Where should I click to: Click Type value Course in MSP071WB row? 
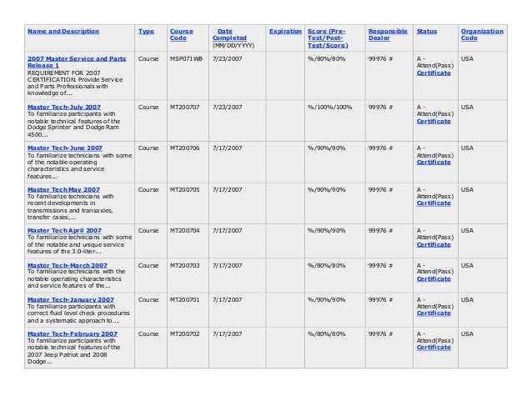tap(148, 58)
